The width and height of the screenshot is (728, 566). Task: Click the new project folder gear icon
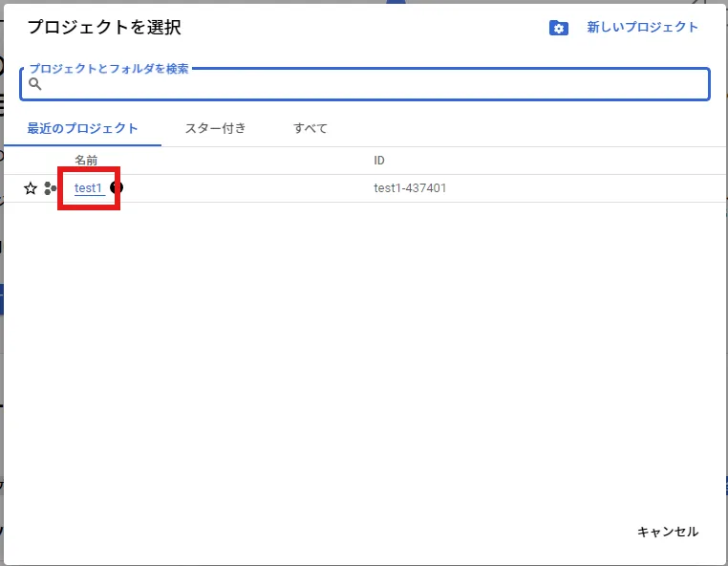(x=559, y=28)
